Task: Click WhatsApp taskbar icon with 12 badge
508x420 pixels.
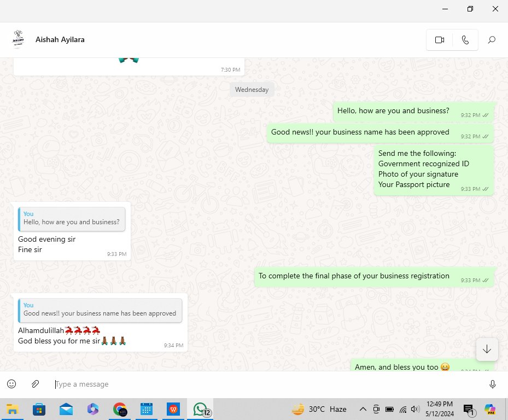Action: (201, 409)
